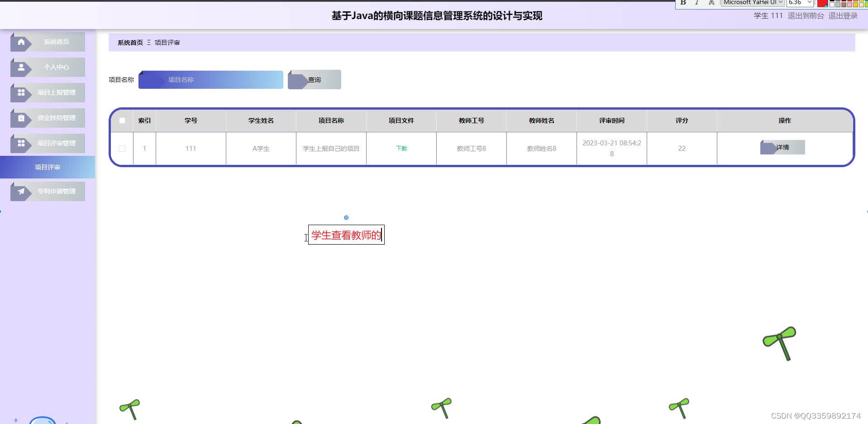Click the paper plane icon beside 专利申请管理
868x424 pixels.
21,191
